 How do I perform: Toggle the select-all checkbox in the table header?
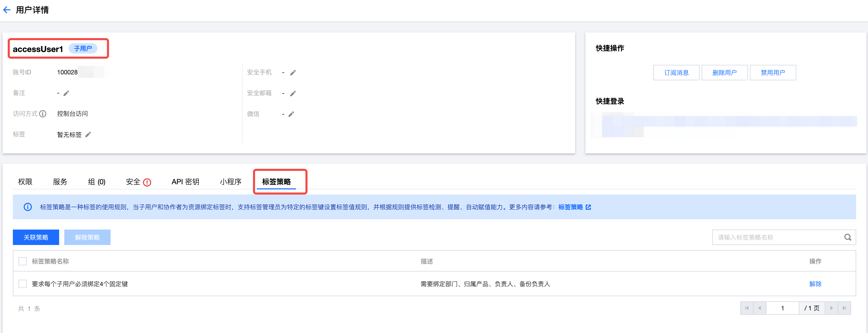[23, 261]
